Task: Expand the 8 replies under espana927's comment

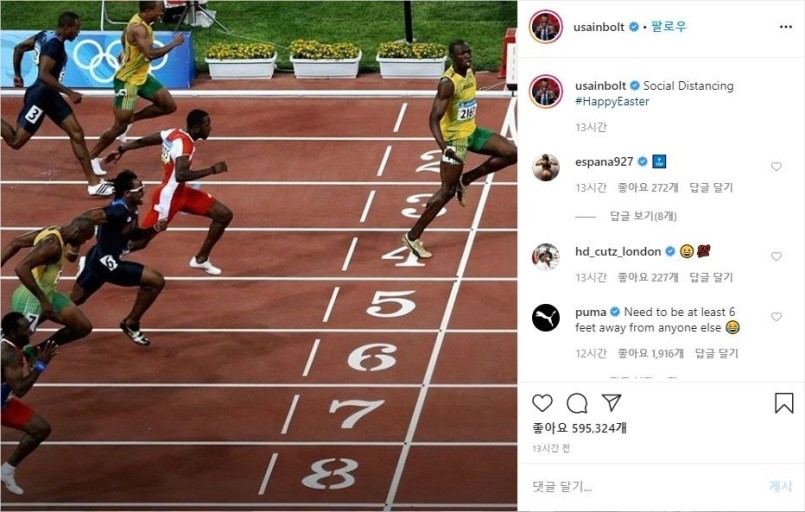Action: 643,216
